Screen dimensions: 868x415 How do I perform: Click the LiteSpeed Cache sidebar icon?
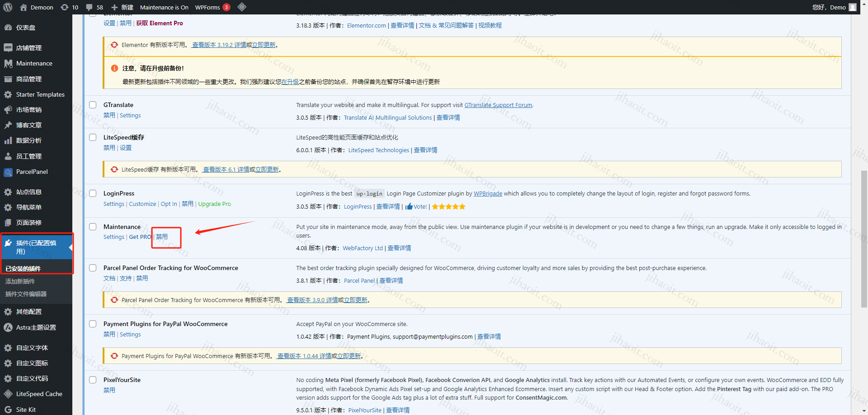[8, 394]
